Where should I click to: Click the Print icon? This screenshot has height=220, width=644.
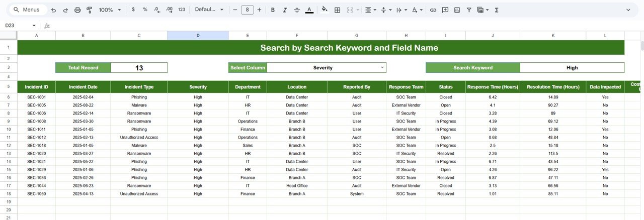pyautogui.click(x=77, y=10)
